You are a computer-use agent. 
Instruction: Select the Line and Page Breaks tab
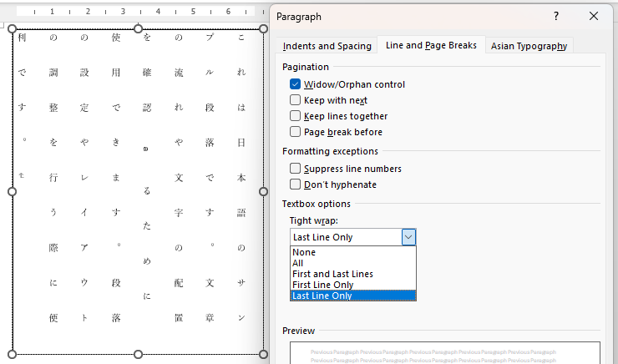click(431, 46)
